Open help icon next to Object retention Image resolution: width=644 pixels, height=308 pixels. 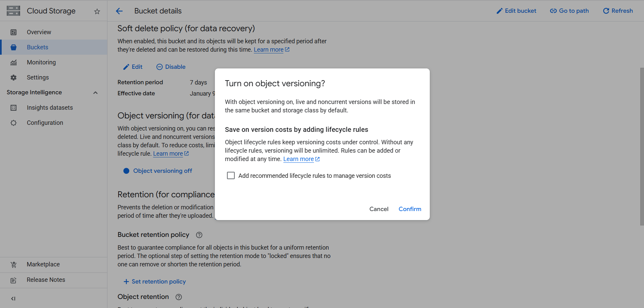click(x=179, y=297)
